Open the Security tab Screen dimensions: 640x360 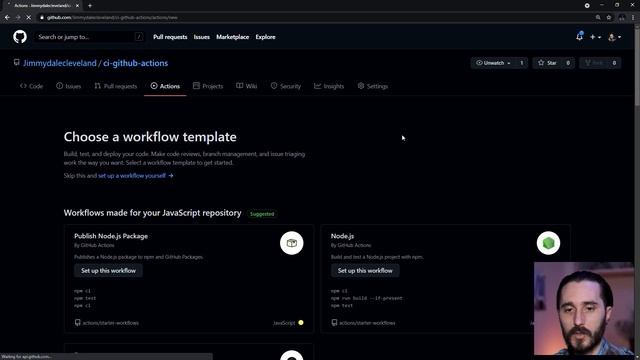[286, 86]
